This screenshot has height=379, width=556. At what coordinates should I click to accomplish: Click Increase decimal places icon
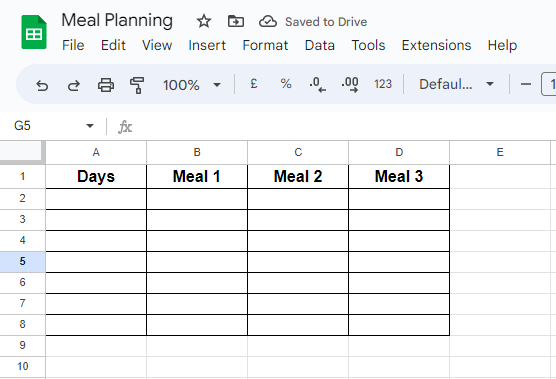(x=350, y=85)
